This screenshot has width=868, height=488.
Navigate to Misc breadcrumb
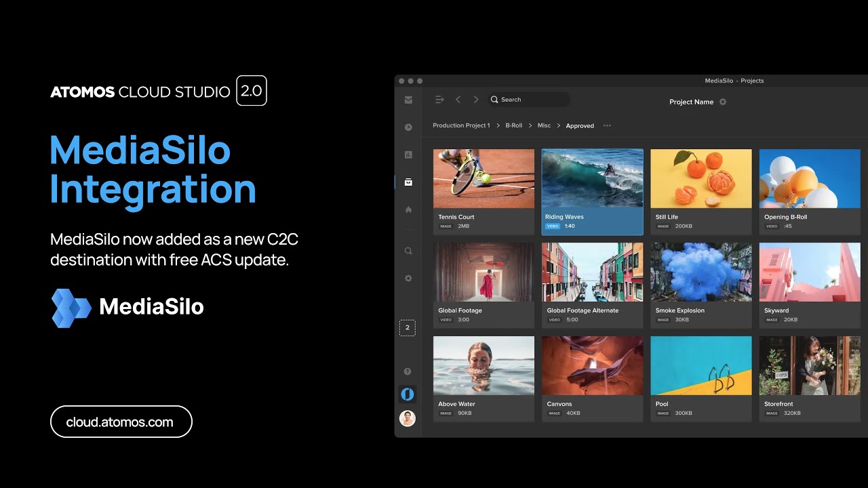pyautogui.click(x=544, y=125)
